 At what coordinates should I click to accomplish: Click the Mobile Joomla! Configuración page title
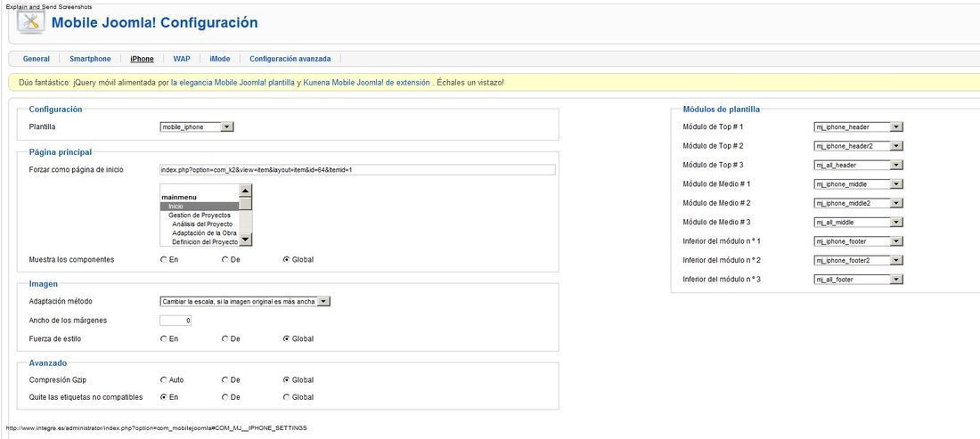154,23
